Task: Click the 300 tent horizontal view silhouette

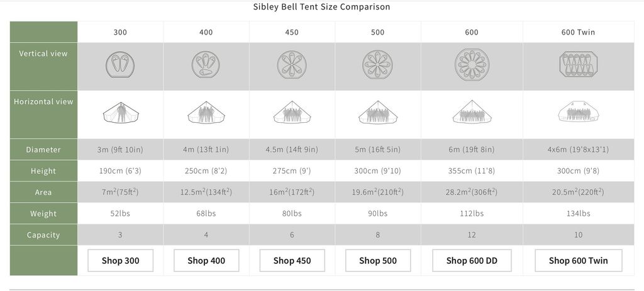Action: pos(120,112)
